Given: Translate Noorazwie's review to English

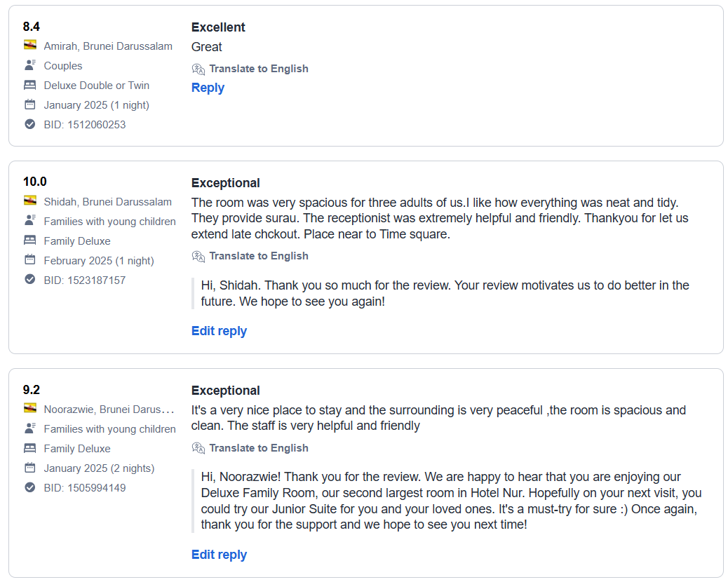Looking at the screenshot, I should [258, 448].
